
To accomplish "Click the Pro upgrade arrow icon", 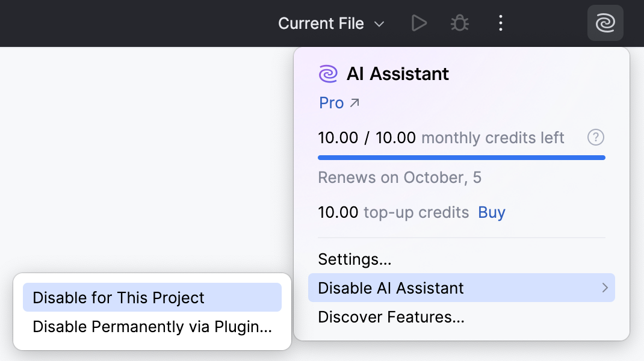I will (354, 102).
